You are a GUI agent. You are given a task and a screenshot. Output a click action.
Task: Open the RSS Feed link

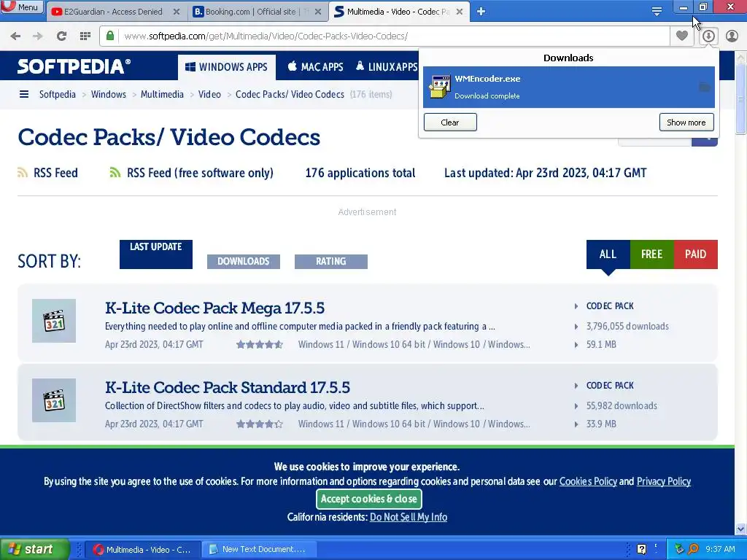click(x=47, y=173)
